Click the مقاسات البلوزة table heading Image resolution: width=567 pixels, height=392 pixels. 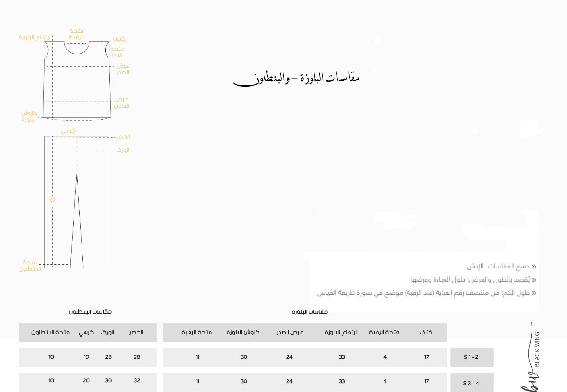tap(310, 312)
